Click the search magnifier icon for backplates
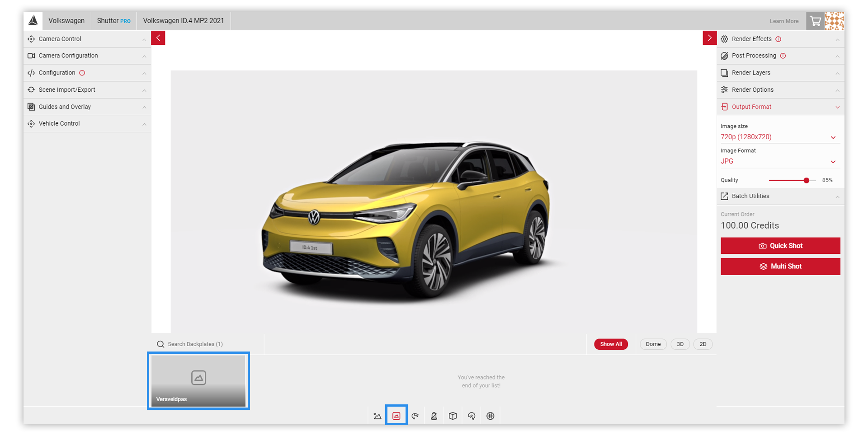This screenshot has width=868, height=436. point(160,344)
